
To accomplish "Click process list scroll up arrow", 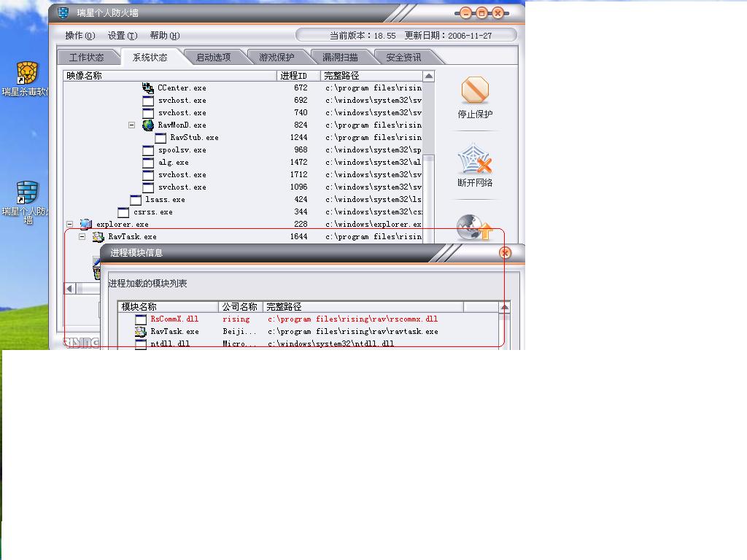I will point(429,76).
